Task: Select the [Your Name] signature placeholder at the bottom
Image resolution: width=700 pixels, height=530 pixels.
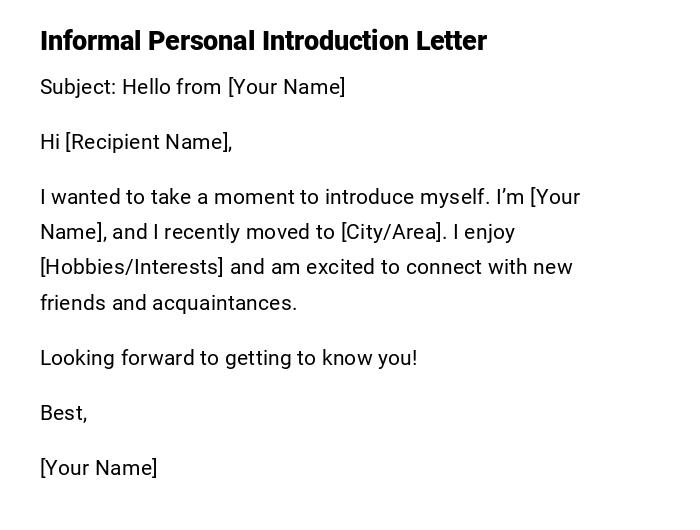Action: (x=98, y=468)
